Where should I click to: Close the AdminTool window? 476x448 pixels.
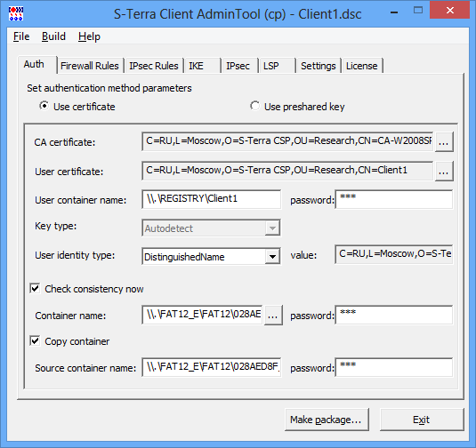tap(450, 11)
